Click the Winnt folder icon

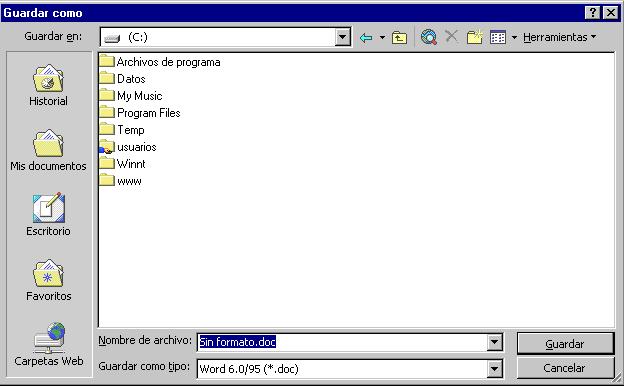(x=107, y=163)
